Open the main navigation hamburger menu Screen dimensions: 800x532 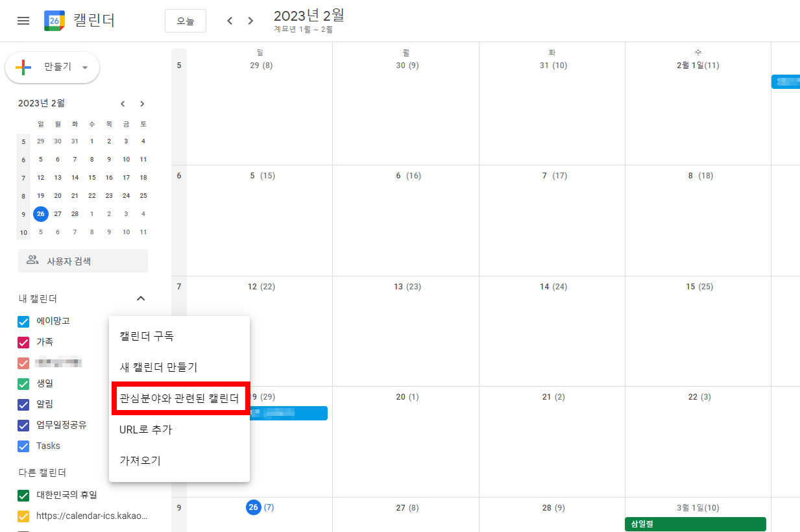[23, 20]
